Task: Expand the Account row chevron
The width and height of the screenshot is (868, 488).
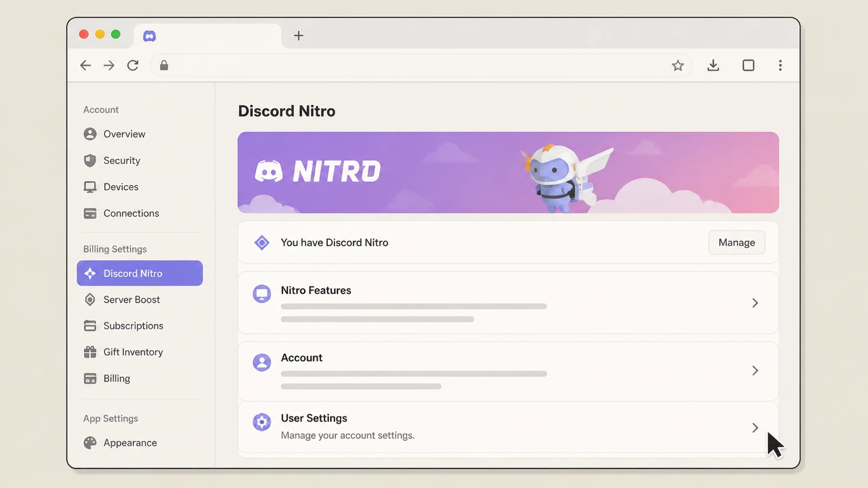Action: pyautogui.click(x=755, y=371)
